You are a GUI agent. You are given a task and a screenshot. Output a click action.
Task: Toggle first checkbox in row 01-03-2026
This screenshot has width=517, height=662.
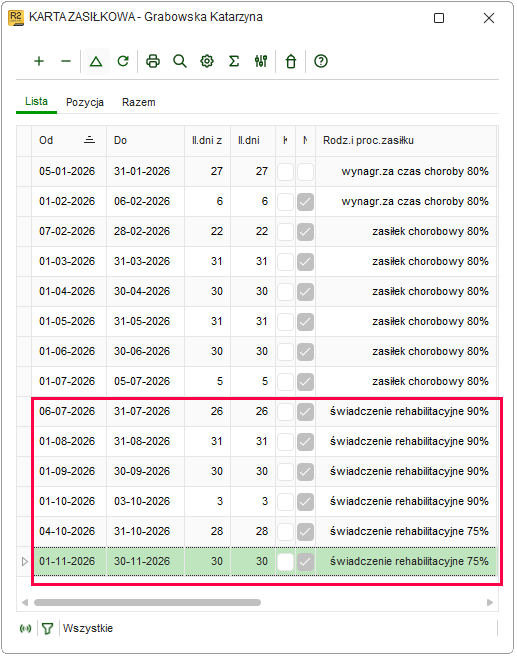285,262
